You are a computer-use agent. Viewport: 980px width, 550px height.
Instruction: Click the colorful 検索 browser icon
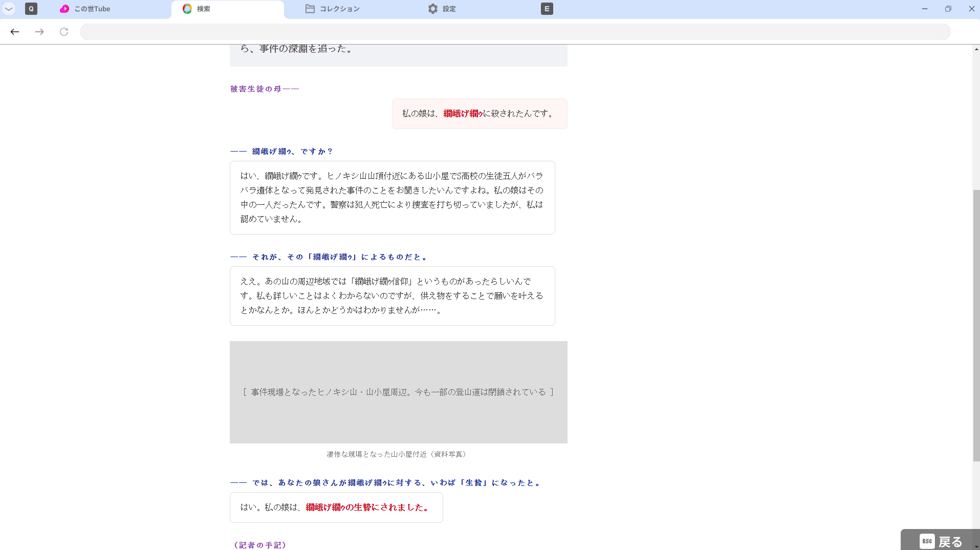pos(187,9)
